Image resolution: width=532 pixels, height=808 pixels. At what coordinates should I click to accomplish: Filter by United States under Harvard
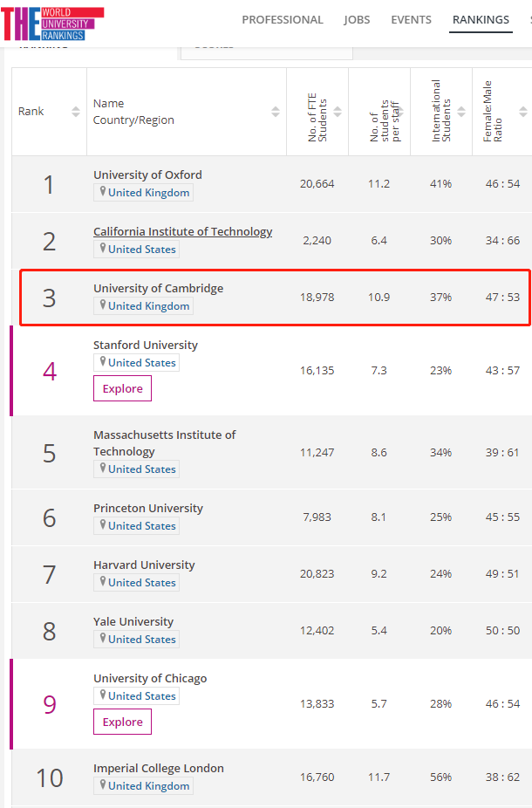click(136, 582)
